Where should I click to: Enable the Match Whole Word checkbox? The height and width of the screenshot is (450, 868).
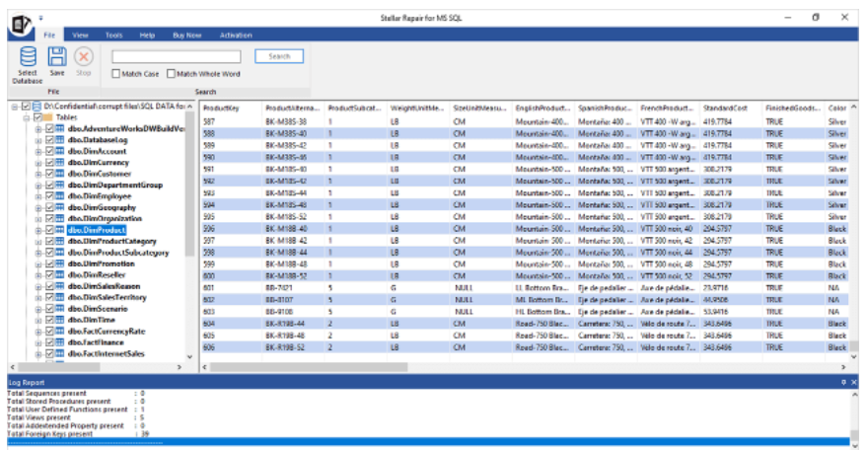171,74
